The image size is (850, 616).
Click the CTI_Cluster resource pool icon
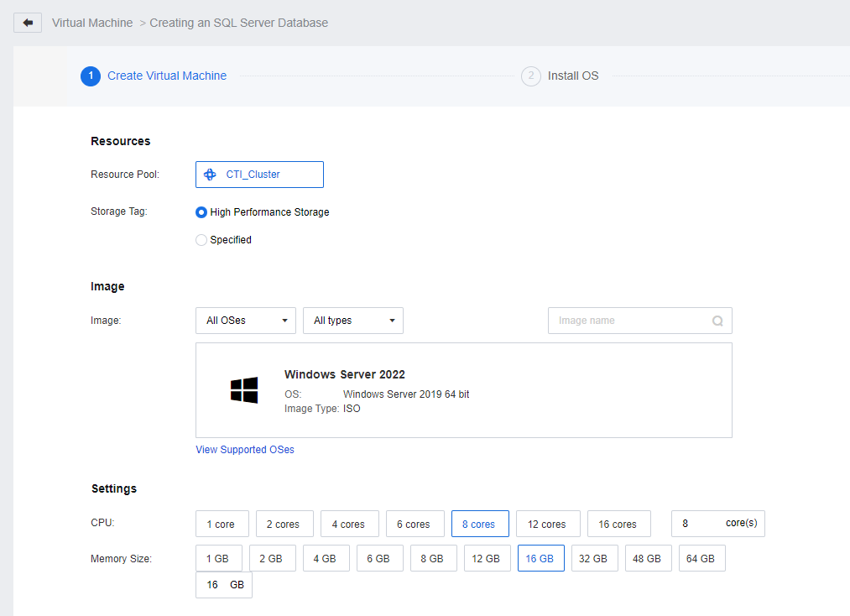coord(210,175)
